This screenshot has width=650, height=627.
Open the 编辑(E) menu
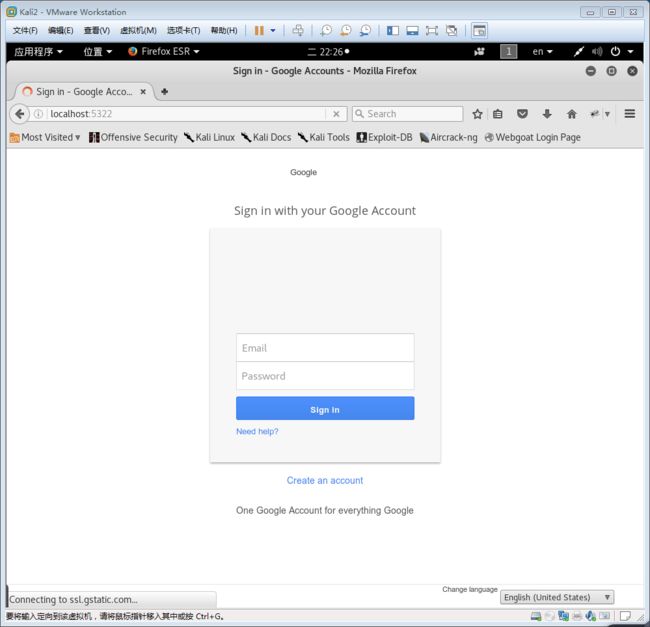point(61,31)
